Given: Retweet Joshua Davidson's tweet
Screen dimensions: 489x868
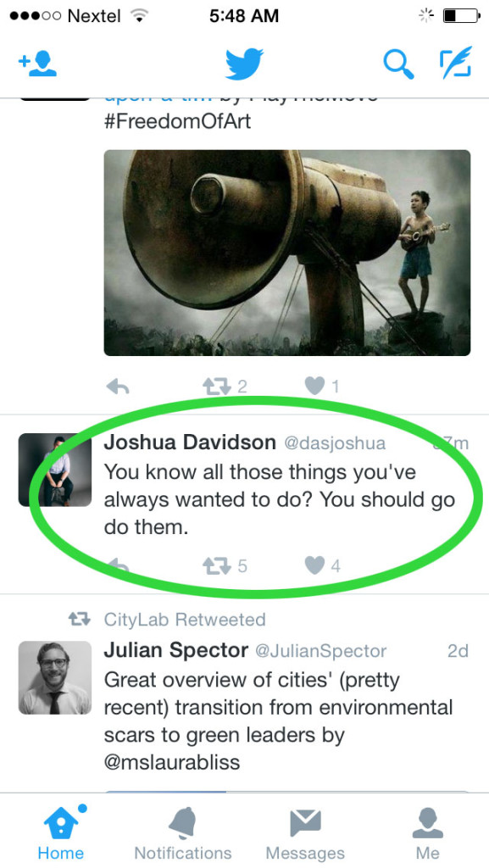Looking at the screenshot, I should 216,565.
